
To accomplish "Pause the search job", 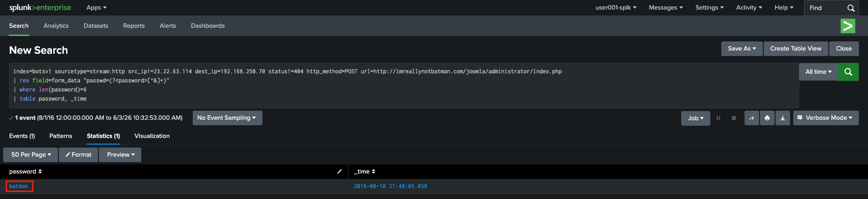I will pyautogui.click(x=719, y=118).
